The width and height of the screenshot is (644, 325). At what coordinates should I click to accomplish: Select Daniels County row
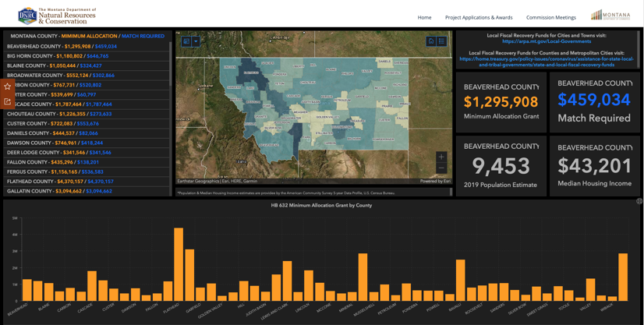click(87, 133)
